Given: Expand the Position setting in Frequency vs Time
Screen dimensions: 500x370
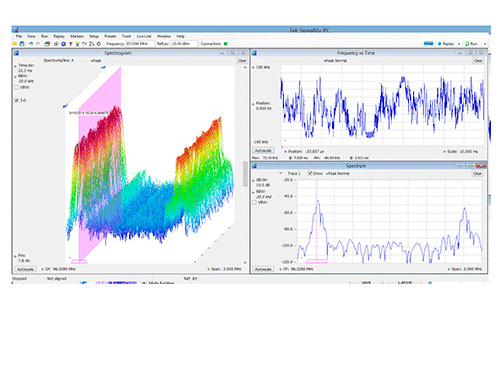Looking at the screenshot, I should 253,104.
